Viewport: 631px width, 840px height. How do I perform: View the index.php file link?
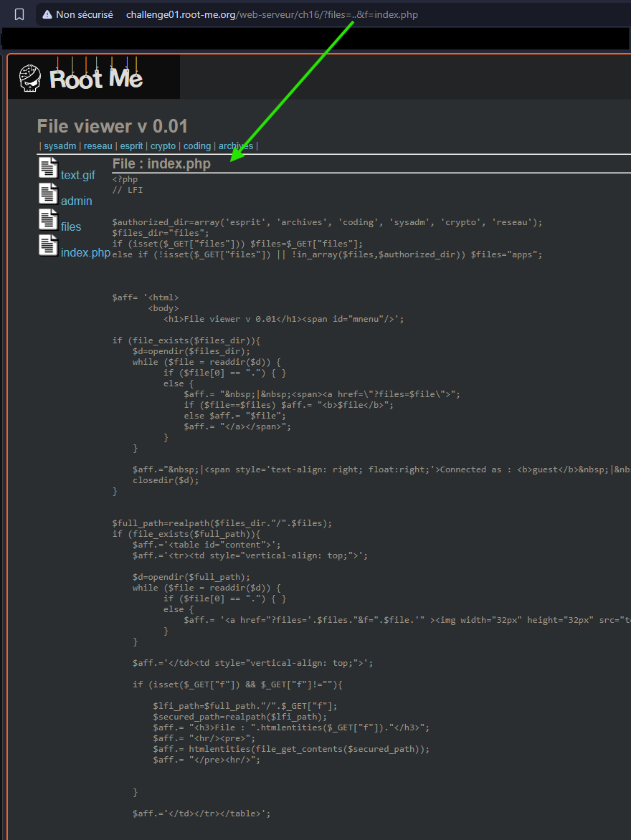85,253
